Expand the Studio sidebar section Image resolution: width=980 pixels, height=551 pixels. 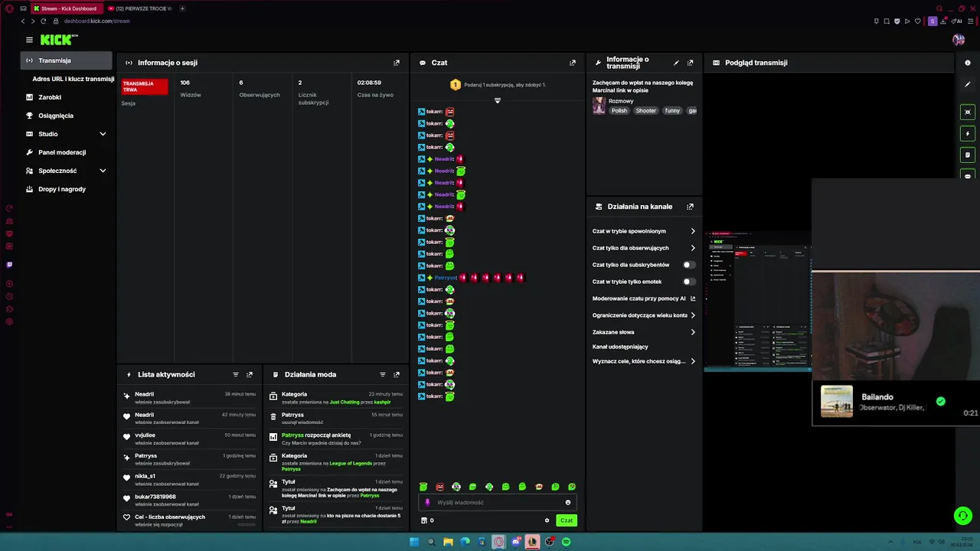[103, 134]
